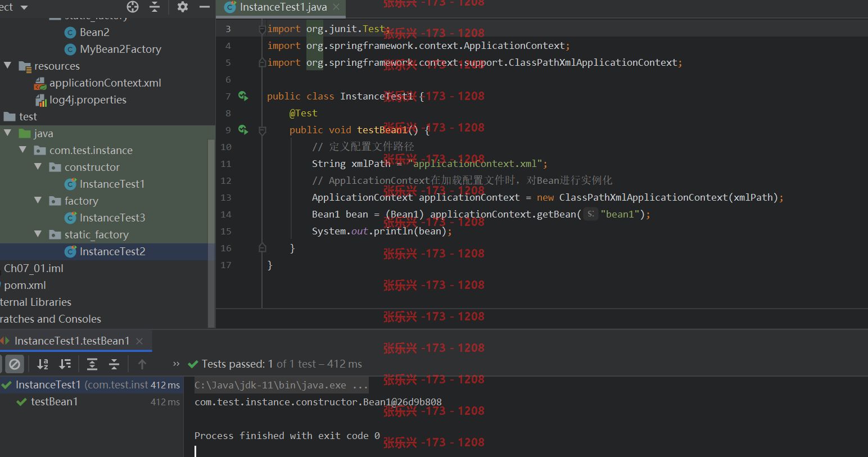Expand all test results
This screenshot has height=457, width=868.
point(92,364)
